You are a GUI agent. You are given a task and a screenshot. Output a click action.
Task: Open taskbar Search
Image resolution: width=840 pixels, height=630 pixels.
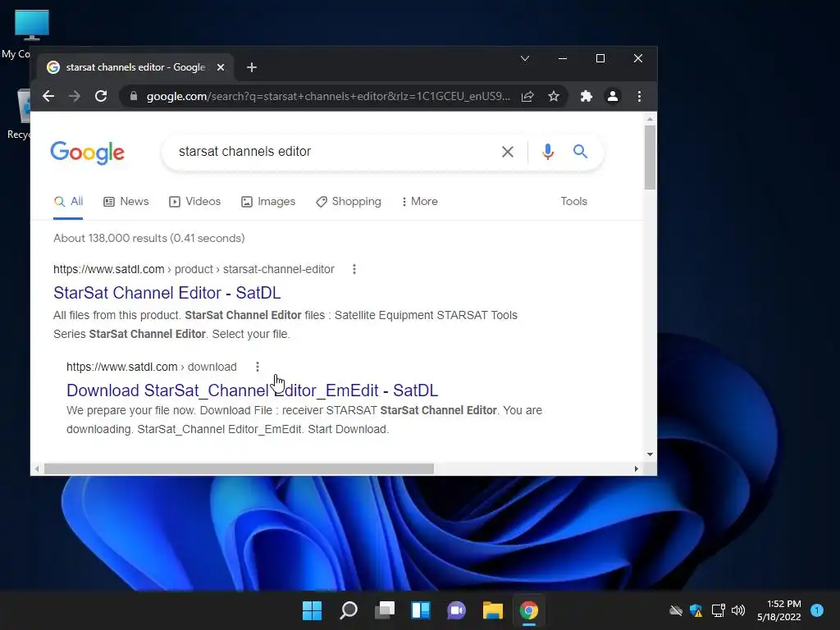(348, 610)
